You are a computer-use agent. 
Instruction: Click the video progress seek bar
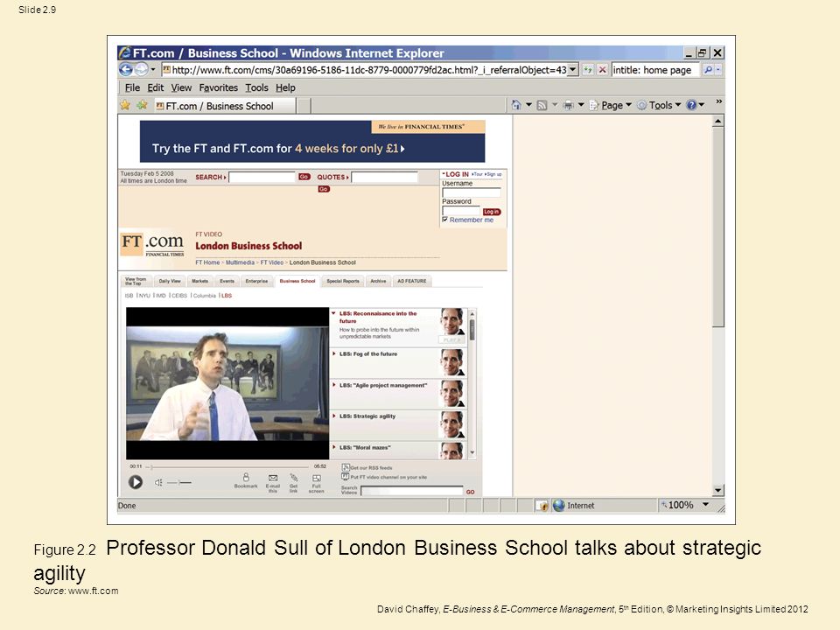(228, 466)
